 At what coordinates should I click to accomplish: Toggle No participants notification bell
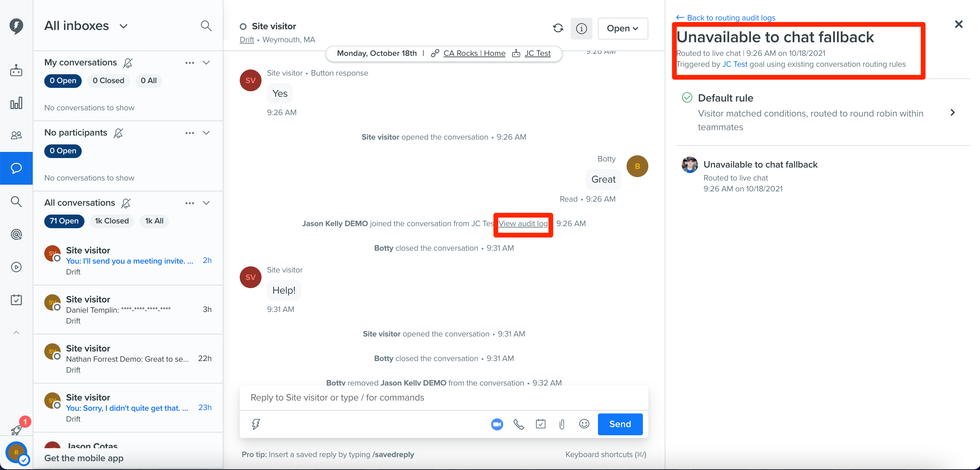[x=118, y=133]
